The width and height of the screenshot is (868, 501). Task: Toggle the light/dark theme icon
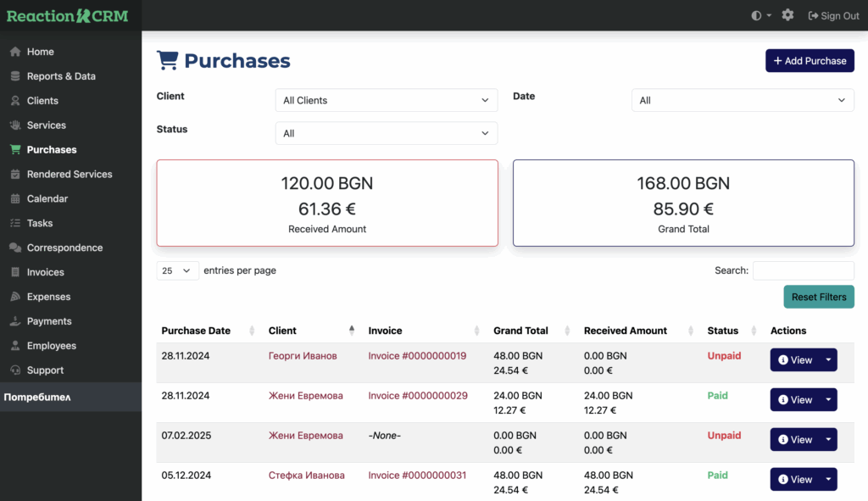coord(757,15)
